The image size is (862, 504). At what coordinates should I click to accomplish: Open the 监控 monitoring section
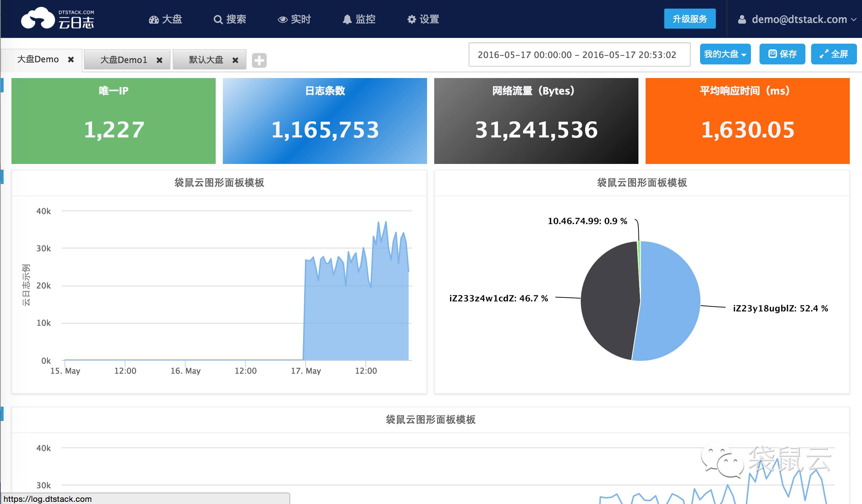tap(359, 19)
